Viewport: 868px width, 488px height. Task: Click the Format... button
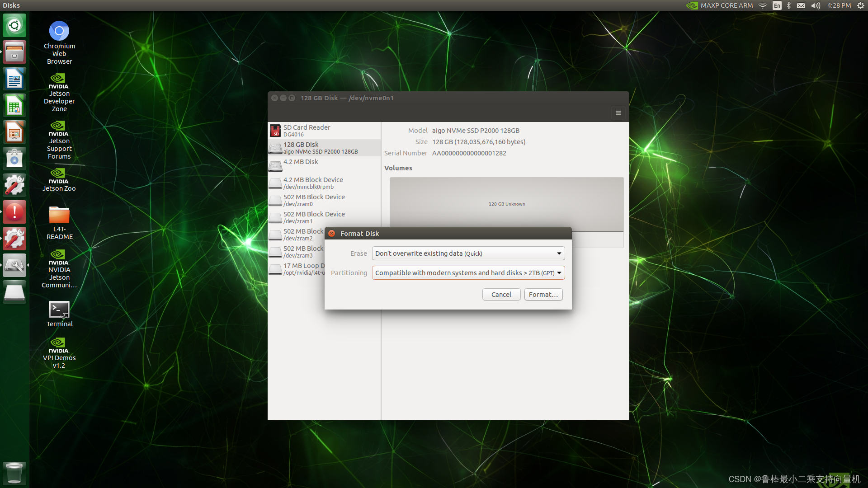[542, 294]
